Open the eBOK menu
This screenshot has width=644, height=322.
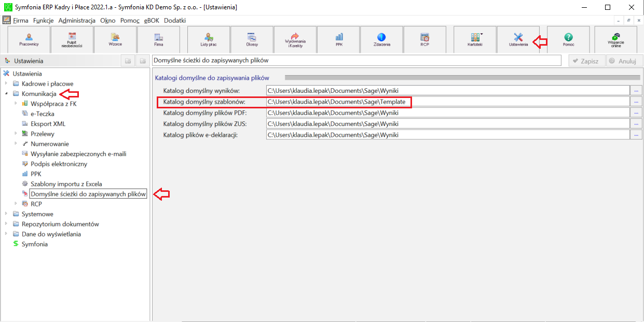coord(152,20)
